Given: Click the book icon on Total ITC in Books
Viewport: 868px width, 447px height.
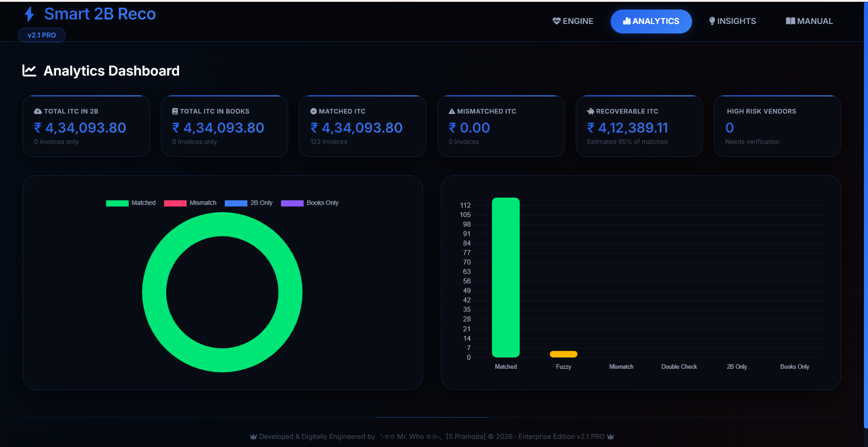Looking at the screenshot, I should 175,111.
